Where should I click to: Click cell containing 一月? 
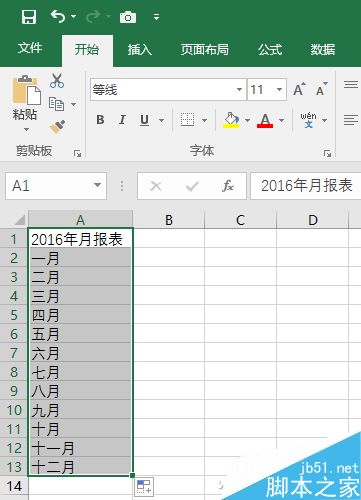[80, 258]
